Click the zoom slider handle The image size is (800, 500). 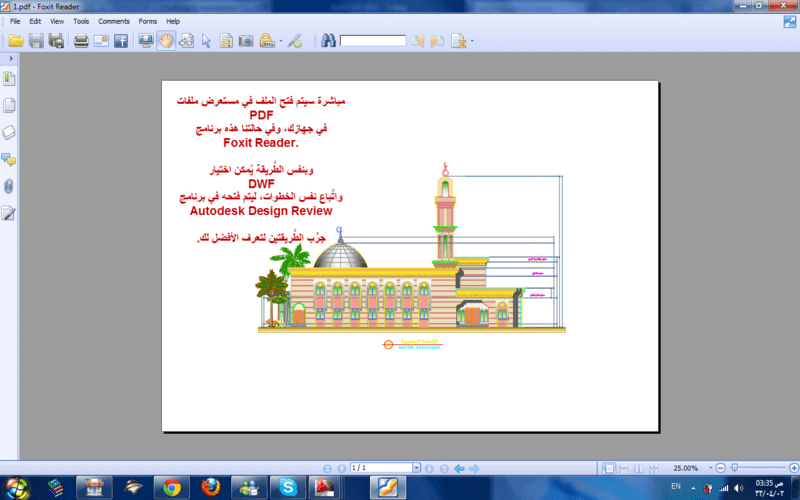point(734,468)
